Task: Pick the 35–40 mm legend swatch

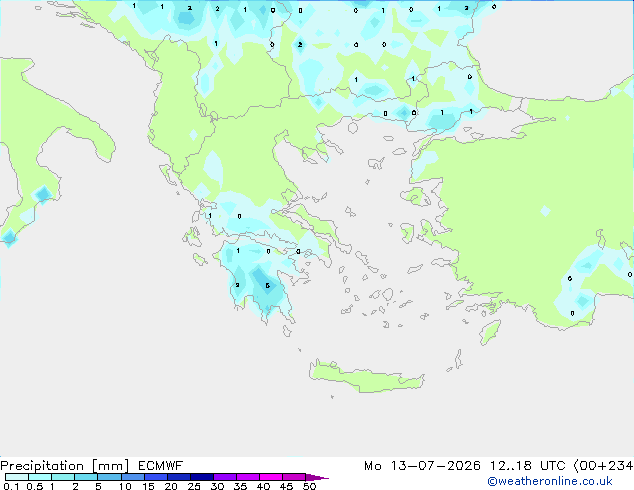Action: coord(248,477)
